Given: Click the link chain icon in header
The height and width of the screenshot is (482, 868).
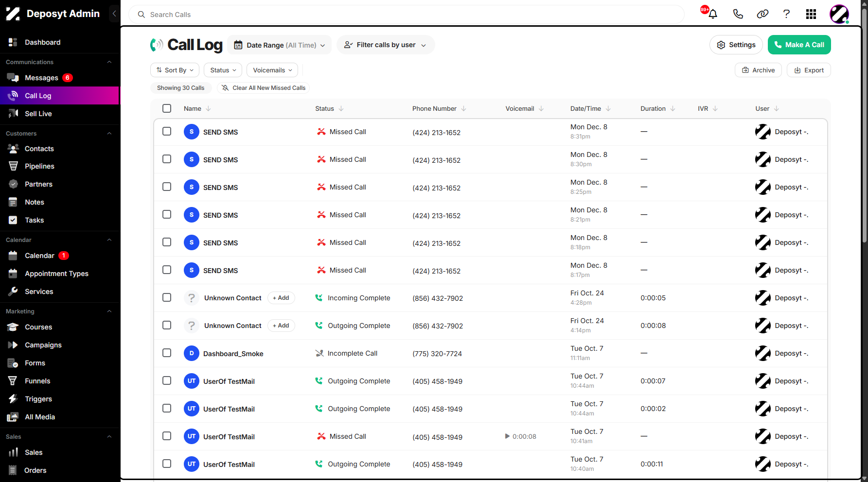Looking at the screenshot, I should 762,14.
